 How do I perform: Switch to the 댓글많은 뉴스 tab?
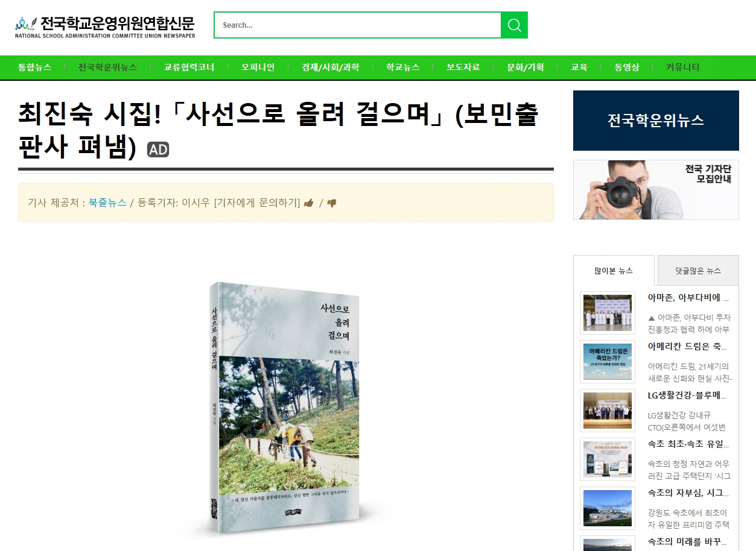(x=698, y=271)
